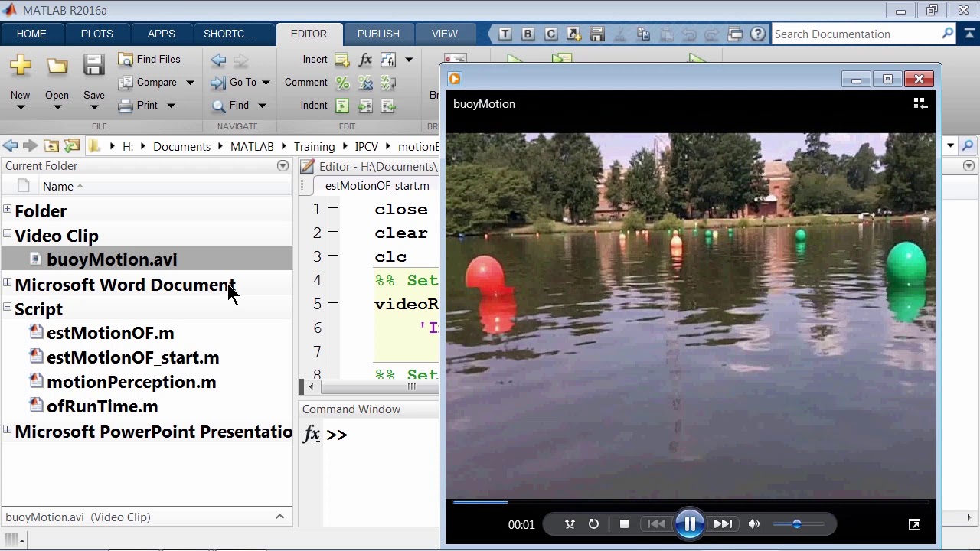Expand the Folder group
The image size is (980, 551).
pos(7,210)
